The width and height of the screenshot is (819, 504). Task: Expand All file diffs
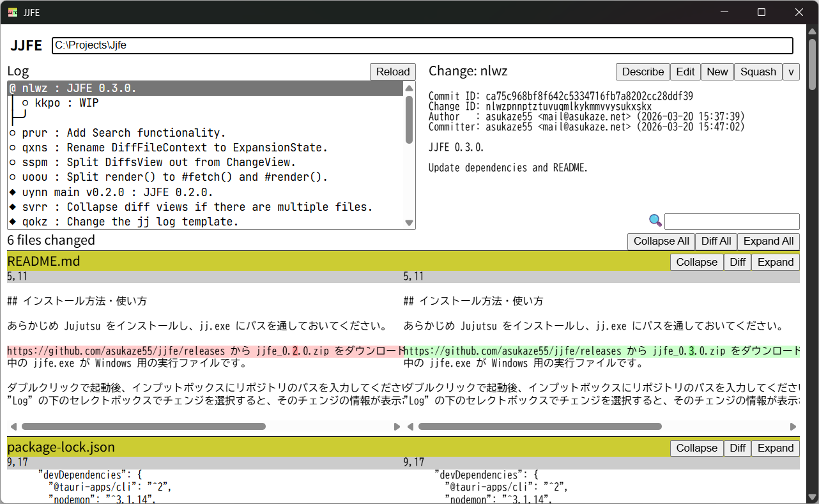(769, 241)
